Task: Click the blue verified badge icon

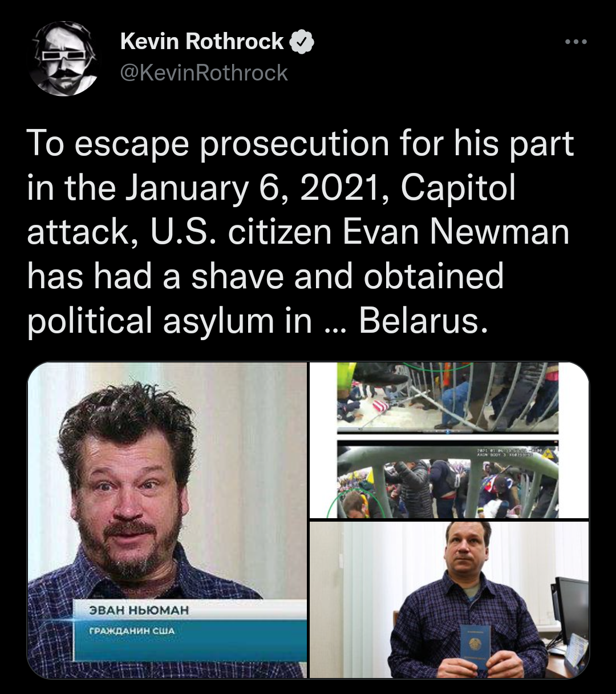Action: (x=302, y=42)
